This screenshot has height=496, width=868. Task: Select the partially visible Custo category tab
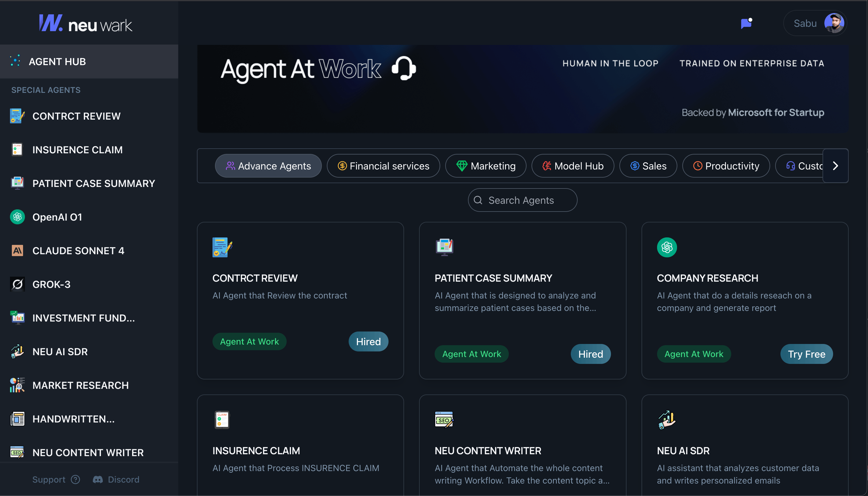799,166
